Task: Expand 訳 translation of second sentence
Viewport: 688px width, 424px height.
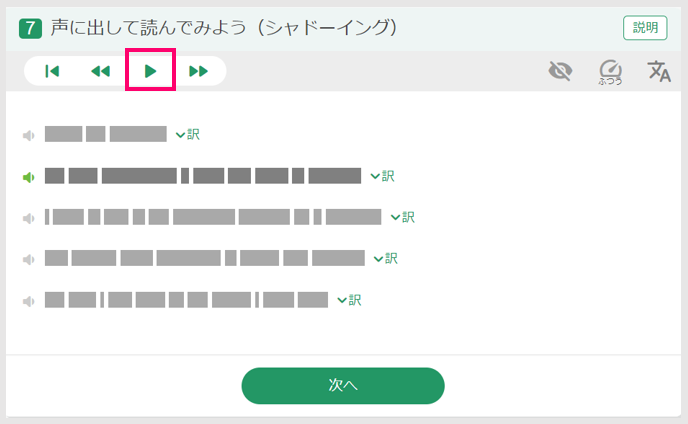Action: [x=383, y=176]
